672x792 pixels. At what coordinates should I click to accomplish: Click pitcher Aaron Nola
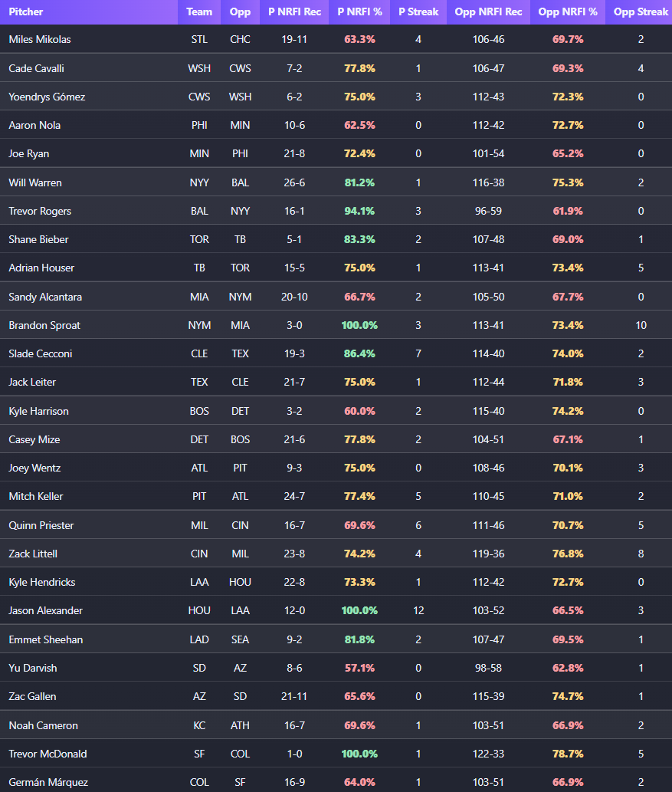coord(34,125)
